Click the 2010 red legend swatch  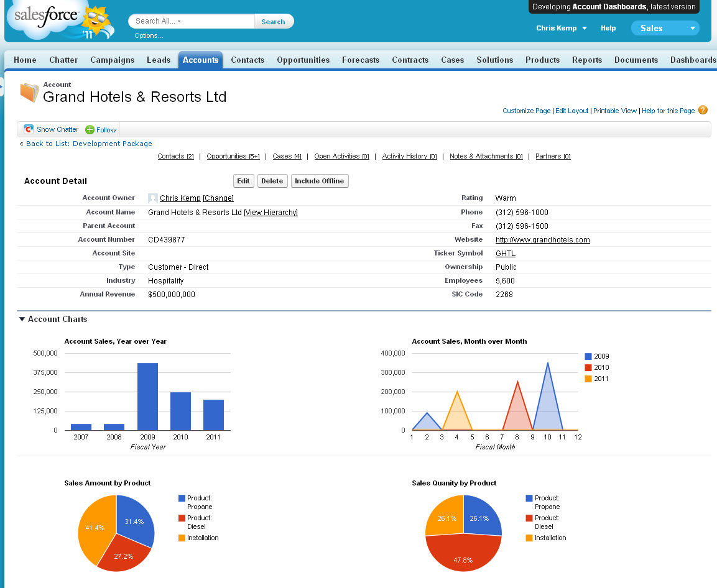588,367
